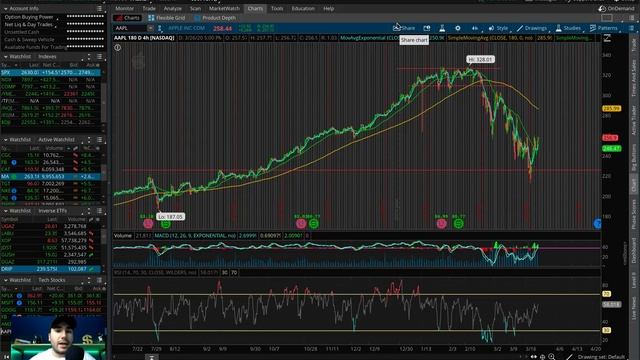The height and width of the screenshot is (360, 640).
Task: Open the Scan tab
Action: [195, 8]
